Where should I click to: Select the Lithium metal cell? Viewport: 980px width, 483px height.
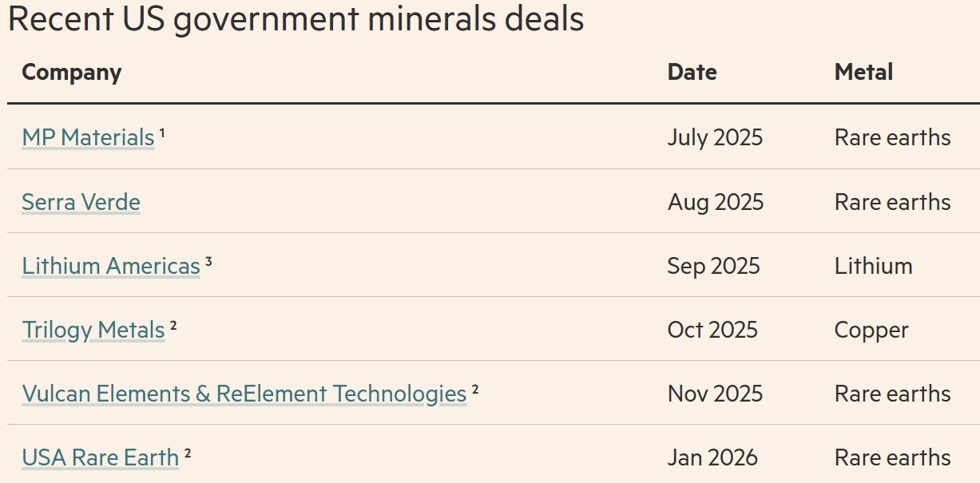pyautogui.click(x=873, y=266)
